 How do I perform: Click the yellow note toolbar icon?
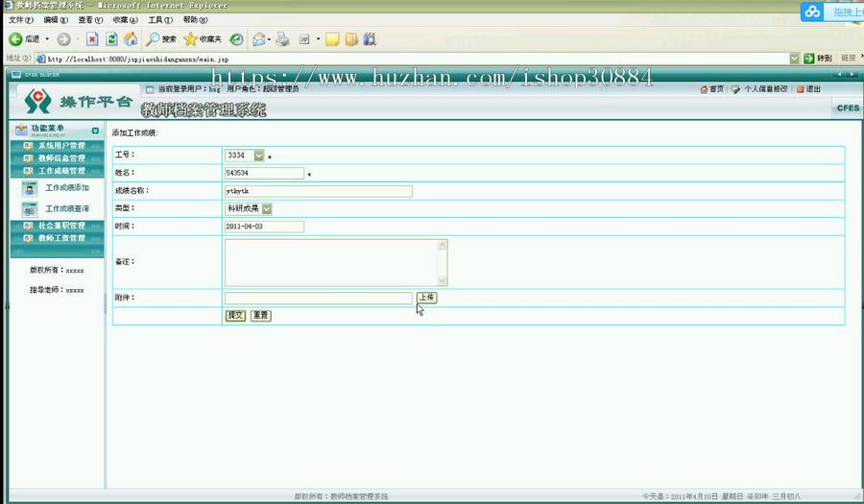coord(332,39)
